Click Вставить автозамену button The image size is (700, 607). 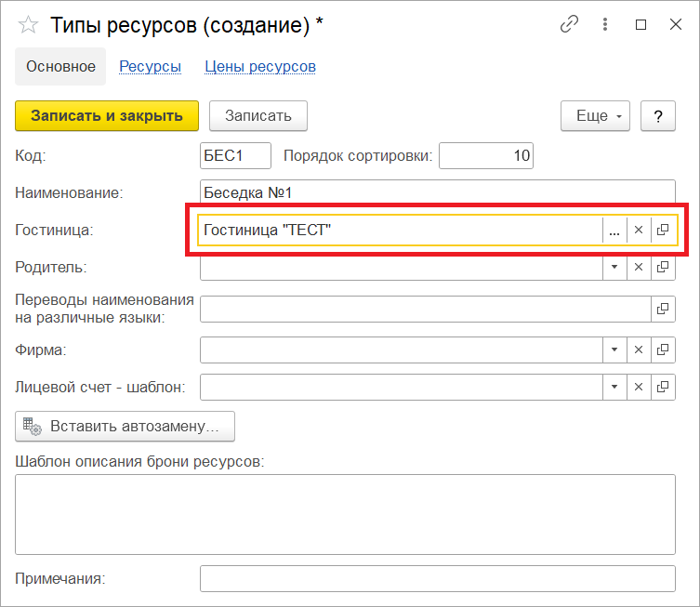tap(125, 427)
